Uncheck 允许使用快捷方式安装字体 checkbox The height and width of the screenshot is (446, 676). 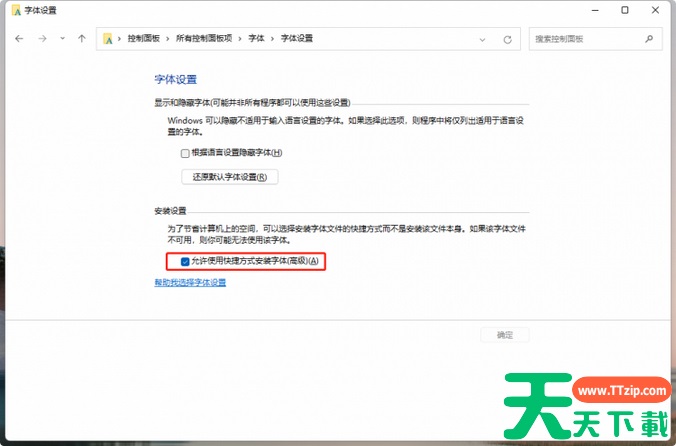[x=185, y=261]
